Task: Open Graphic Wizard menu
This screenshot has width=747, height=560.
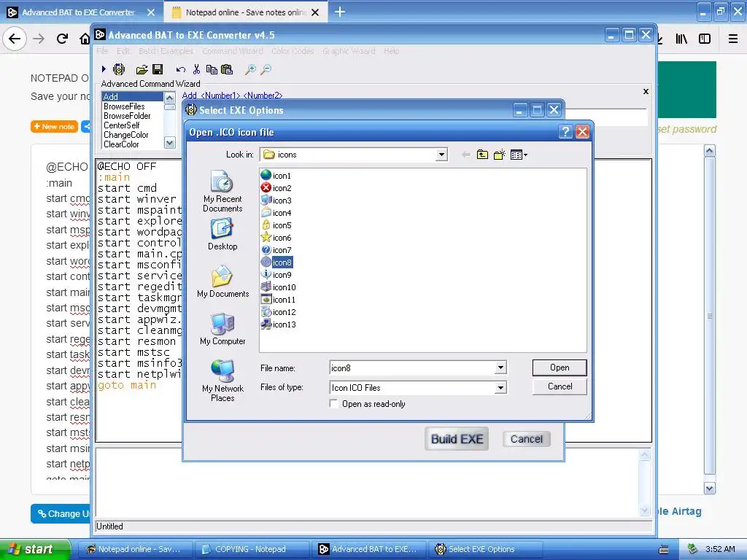Action: 349,51
